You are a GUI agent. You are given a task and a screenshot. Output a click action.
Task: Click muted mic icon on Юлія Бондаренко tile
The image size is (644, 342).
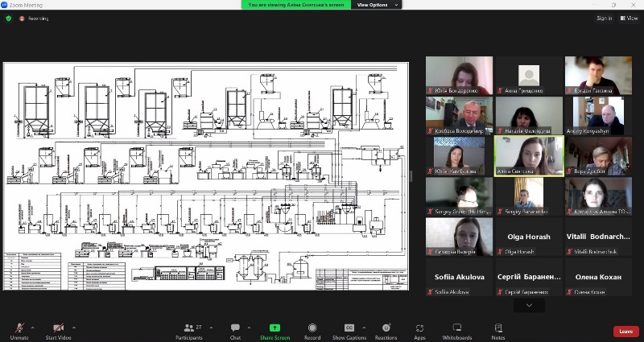pos(431,91)
